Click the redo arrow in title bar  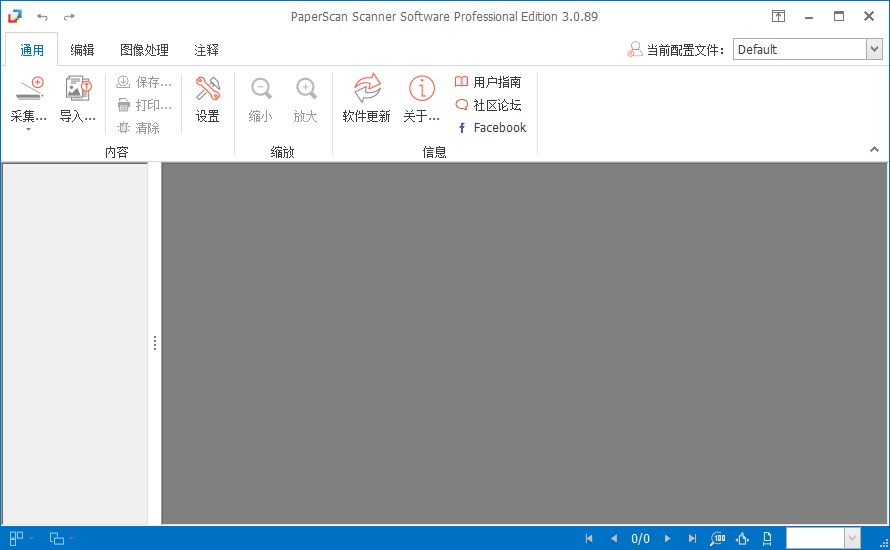click(69, 17)
